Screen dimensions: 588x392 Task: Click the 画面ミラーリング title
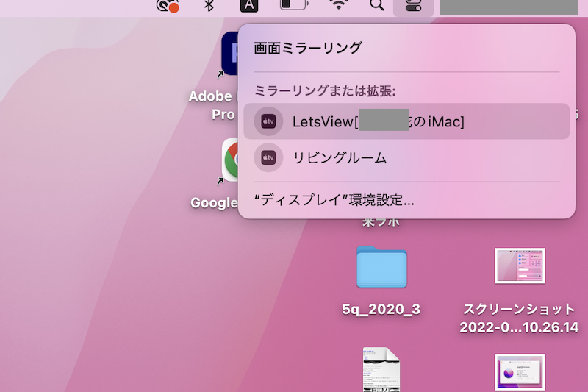click(308, 48)
